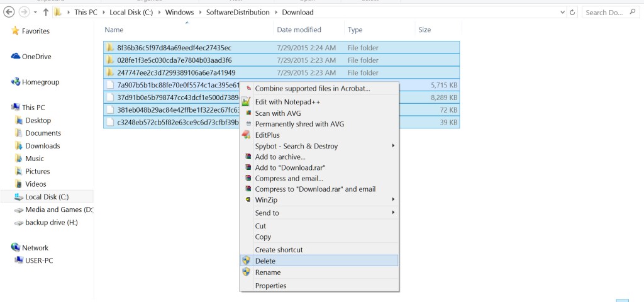The image size is (644, 302).
Task: Click file icon of 7a907b5b1bc88fe70e0f5574c1ac395e61
Action: 109,85
